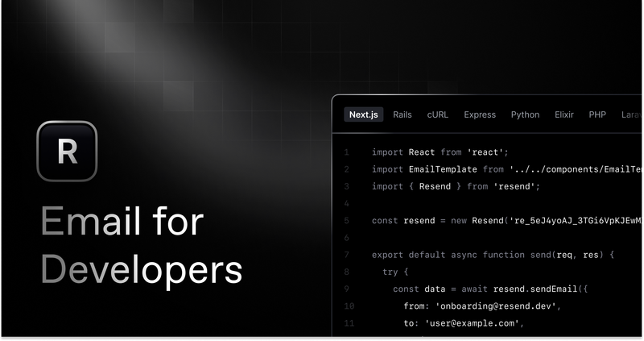Click the "export default async function send" line
This screenshot has height=341, width=644.
pos(493,255)
